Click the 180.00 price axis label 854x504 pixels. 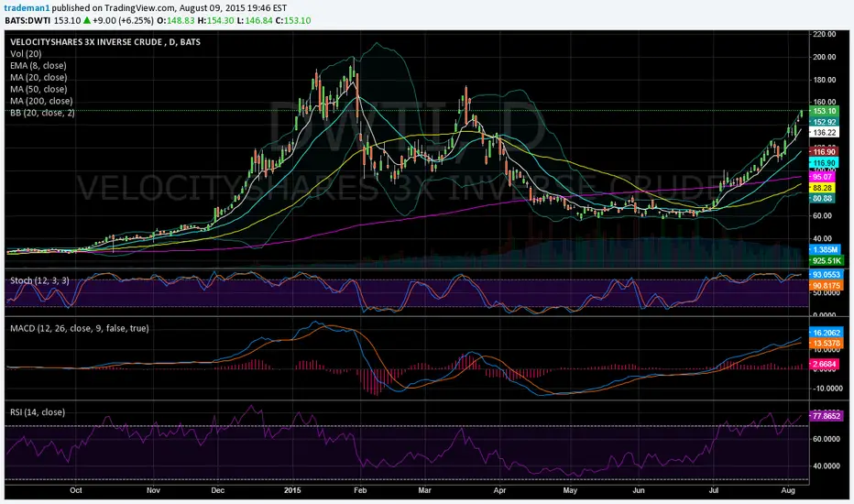coord(824,80)
